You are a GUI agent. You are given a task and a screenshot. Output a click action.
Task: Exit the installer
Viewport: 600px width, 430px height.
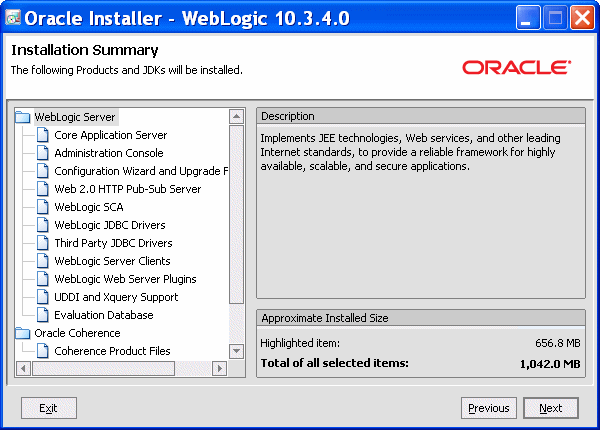tap(49, 408)
